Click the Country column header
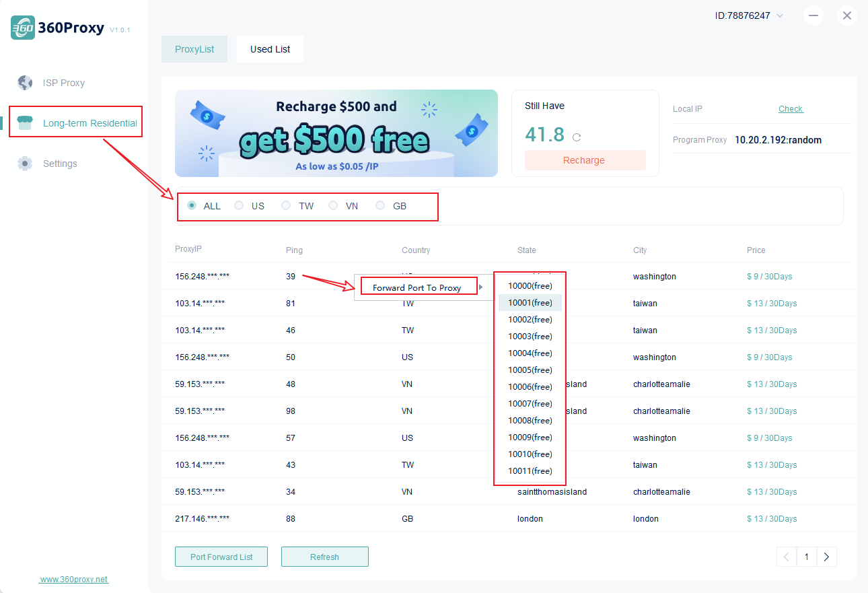 pos(416,250)
